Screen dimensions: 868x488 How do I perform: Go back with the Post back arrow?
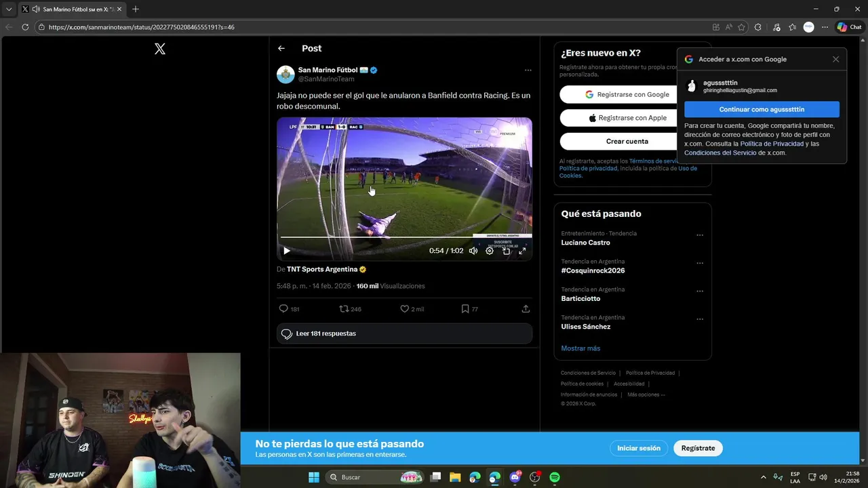[x=281, y=48]
